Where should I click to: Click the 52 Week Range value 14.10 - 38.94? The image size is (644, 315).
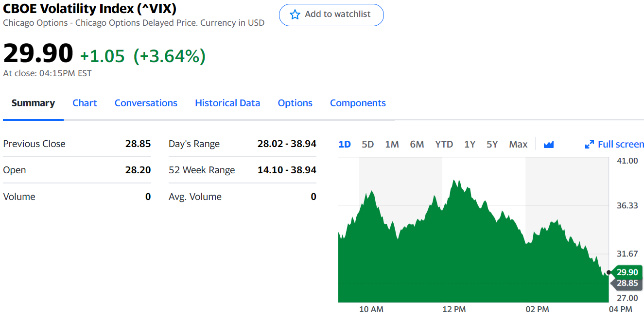[287, 170]
